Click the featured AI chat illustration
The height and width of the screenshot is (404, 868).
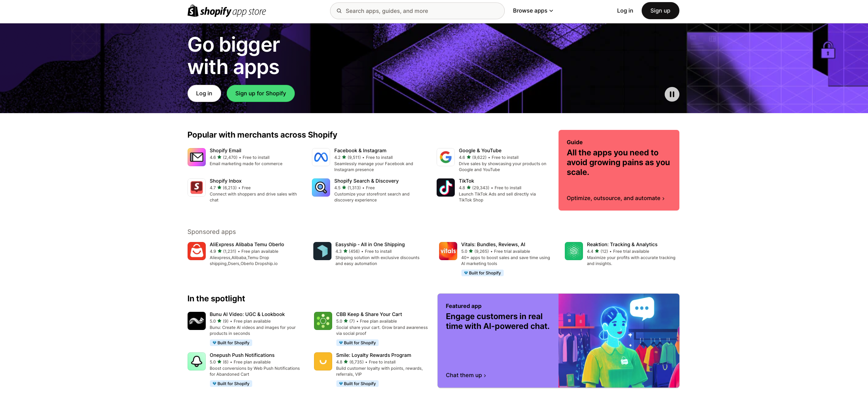(x=619, y=340)
